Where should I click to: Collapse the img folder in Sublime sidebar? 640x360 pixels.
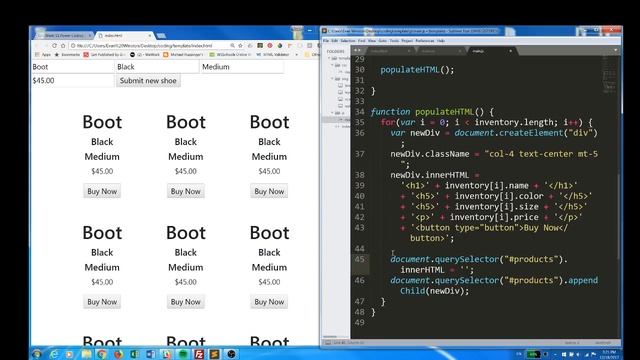tap(333, 79)
